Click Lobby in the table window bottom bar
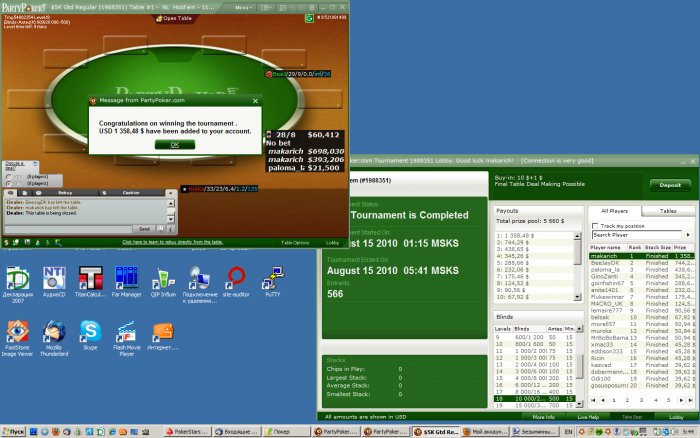The height and width of the screenshot is (438, 700). pyautogui.click(x=332, y=242)
